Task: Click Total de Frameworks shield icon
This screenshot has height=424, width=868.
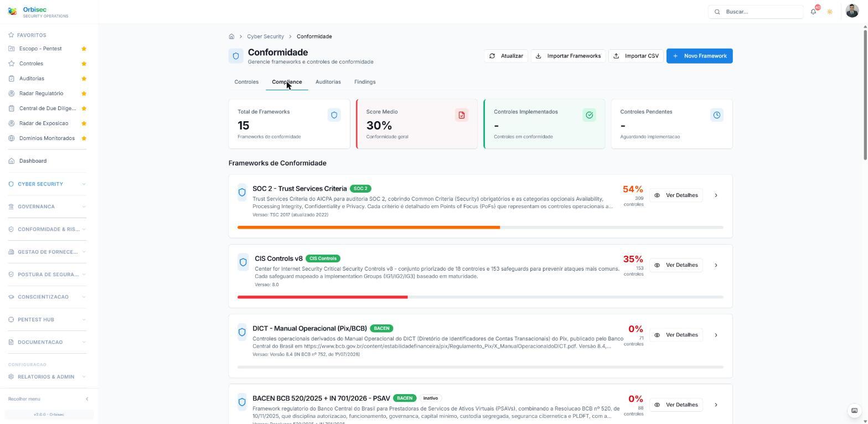Action: pos(334,115)
